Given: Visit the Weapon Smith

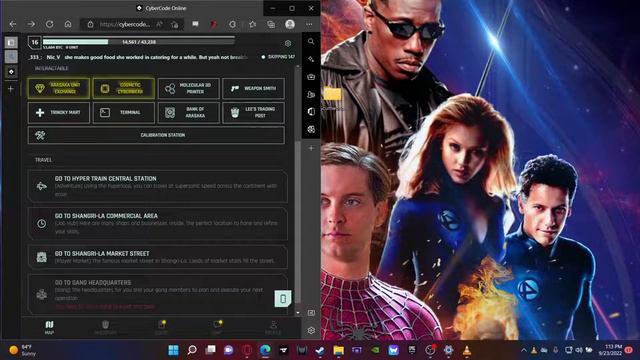Looking at the screenshot, I should [253, 88].
